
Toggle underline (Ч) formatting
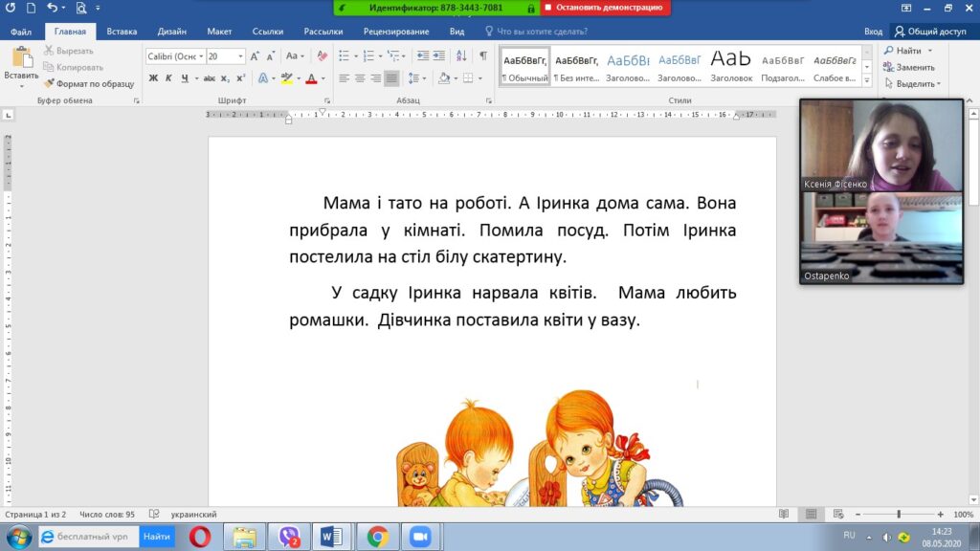(185, 78)
